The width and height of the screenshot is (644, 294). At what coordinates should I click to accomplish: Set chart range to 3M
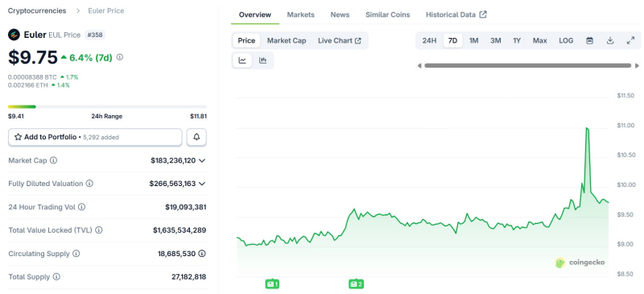495,41
